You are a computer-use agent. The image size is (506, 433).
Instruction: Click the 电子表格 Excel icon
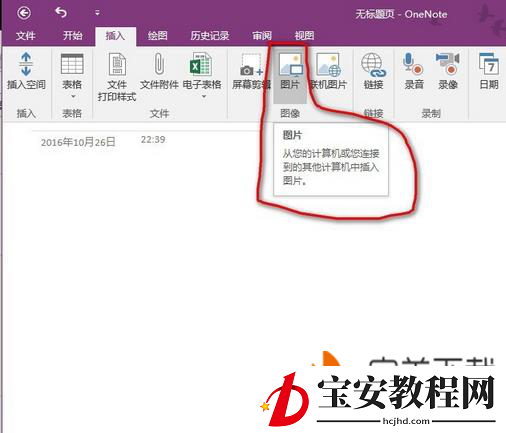tap(201, 64)
